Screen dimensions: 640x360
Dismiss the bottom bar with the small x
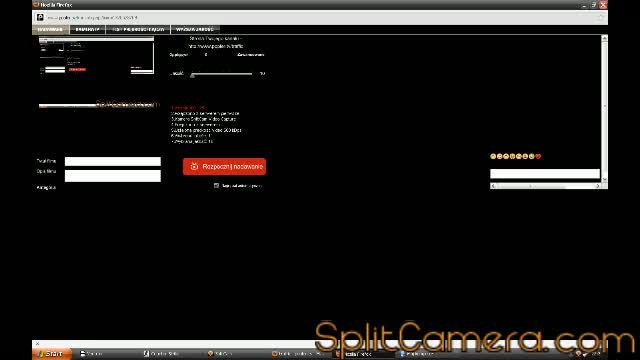pyautogui.click(x=37, y=344)
